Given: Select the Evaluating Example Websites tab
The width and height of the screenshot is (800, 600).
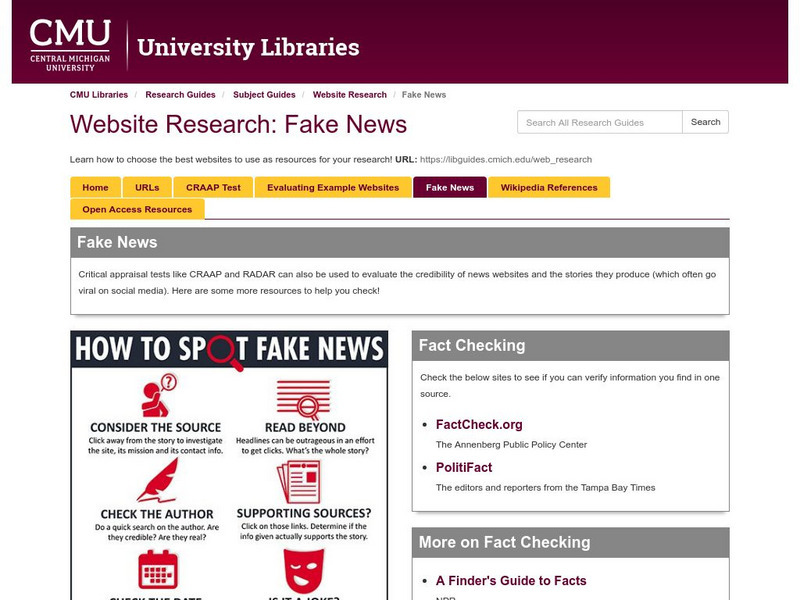Looking at the screenshot, I should (x=333, y=187).
